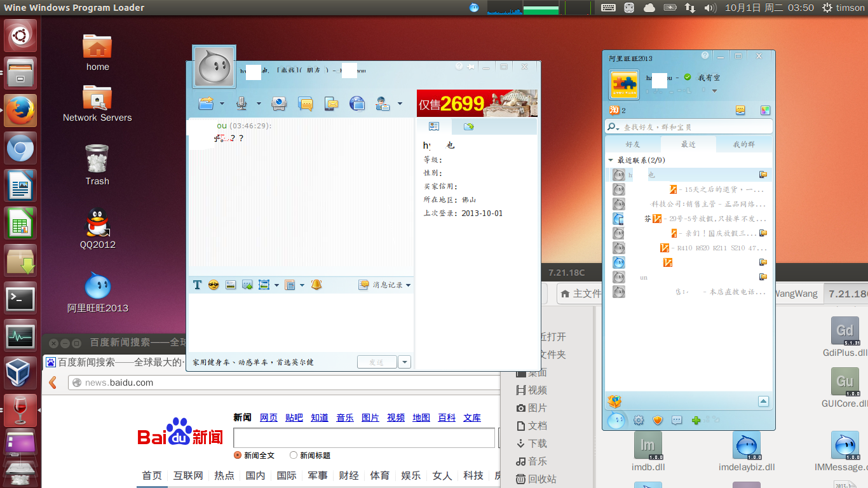Switch to the 我的群 tab

click(x=744, y=144)
